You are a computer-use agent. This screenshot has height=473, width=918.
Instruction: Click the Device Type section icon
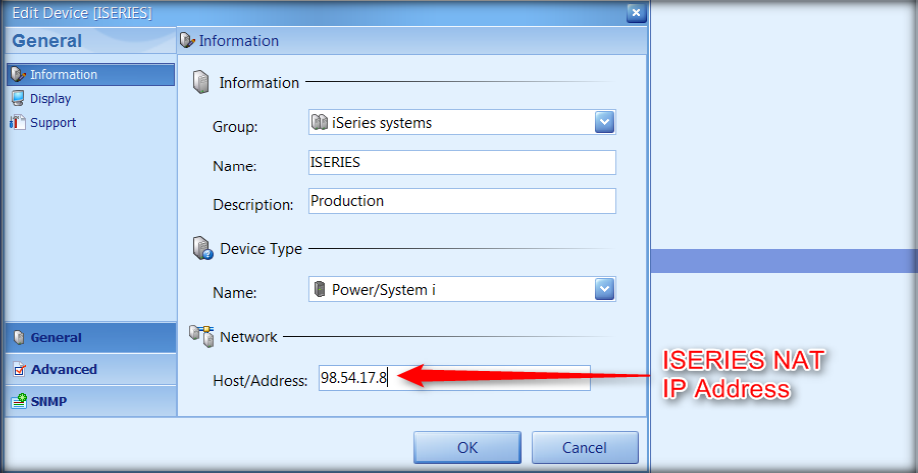(x=202, y=249)
